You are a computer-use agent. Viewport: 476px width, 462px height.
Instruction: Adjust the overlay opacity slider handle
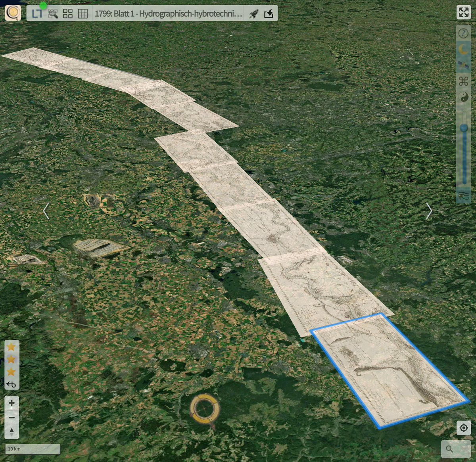coord(464,128)
